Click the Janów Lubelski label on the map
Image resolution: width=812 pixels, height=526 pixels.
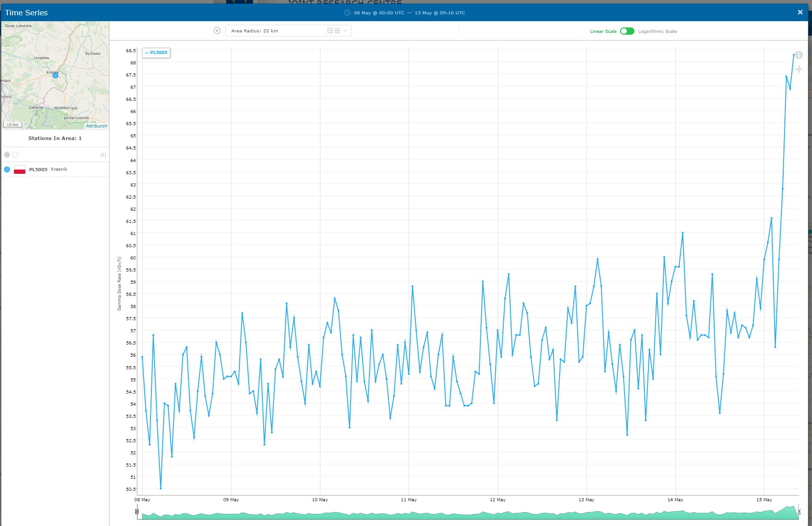(x=77, y=118)
